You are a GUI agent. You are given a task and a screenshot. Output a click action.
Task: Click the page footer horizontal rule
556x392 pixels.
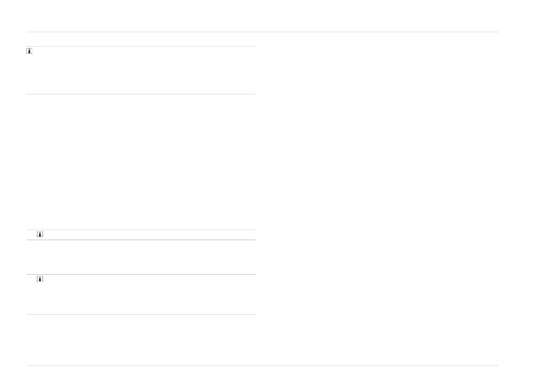pyautogui.click(x=263, y=365)
